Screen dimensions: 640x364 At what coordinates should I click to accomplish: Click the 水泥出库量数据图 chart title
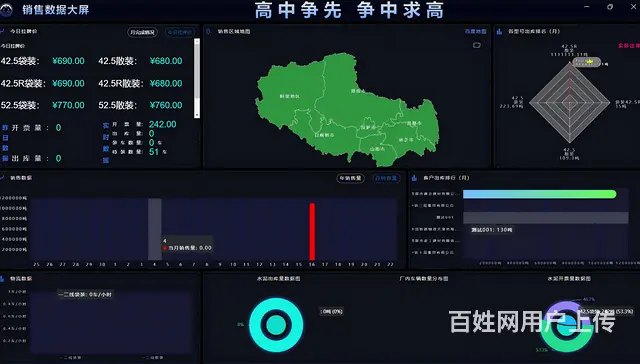tap(278, 278)
